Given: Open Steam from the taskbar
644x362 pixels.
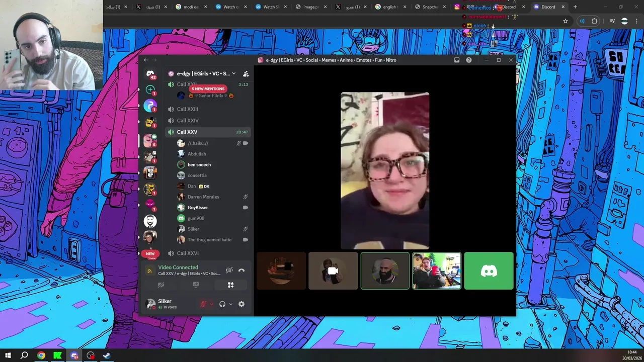Looking at the screenshot, I should (107, 355).
